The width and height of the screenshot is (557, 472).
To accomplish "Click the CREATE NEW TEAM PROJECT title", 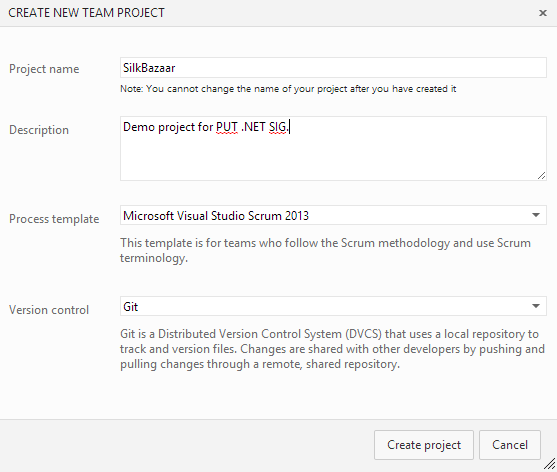I will click(86, 13).
